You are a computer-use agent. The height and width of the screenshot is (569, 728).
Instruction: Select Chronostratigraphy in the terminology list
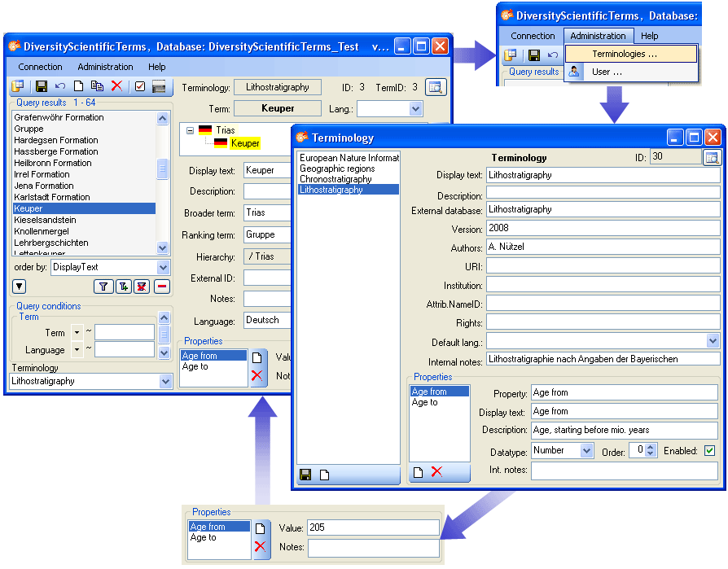coord(335,179)
